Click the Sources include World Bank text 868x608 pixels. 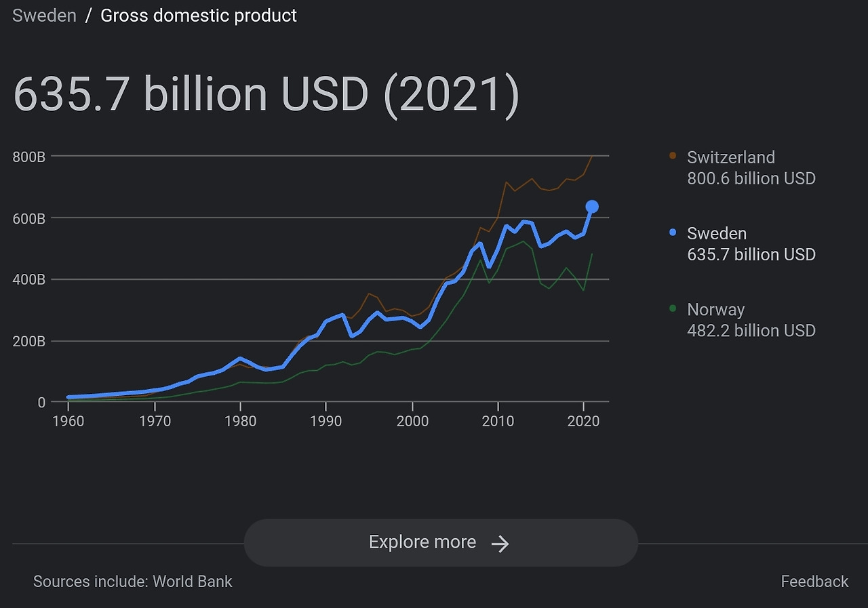[133, 582]
